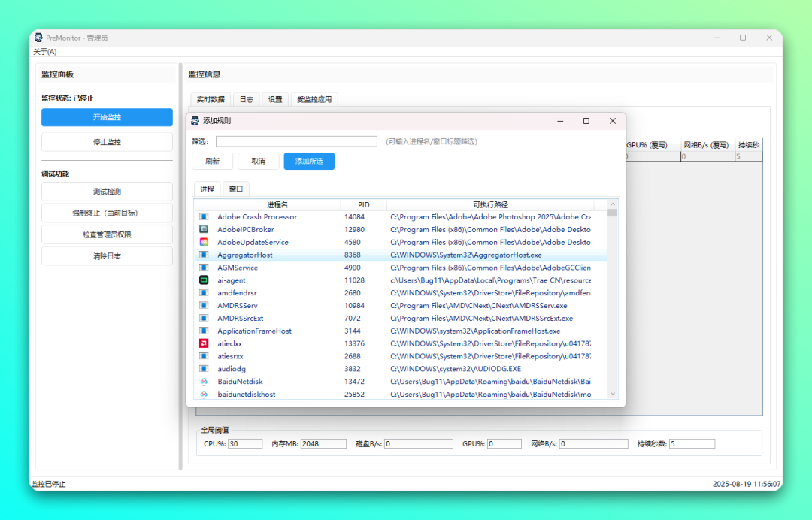Select the 受监控应用 tab
Image resolution: width=812 pixels, height=520 pixels.
314,99
